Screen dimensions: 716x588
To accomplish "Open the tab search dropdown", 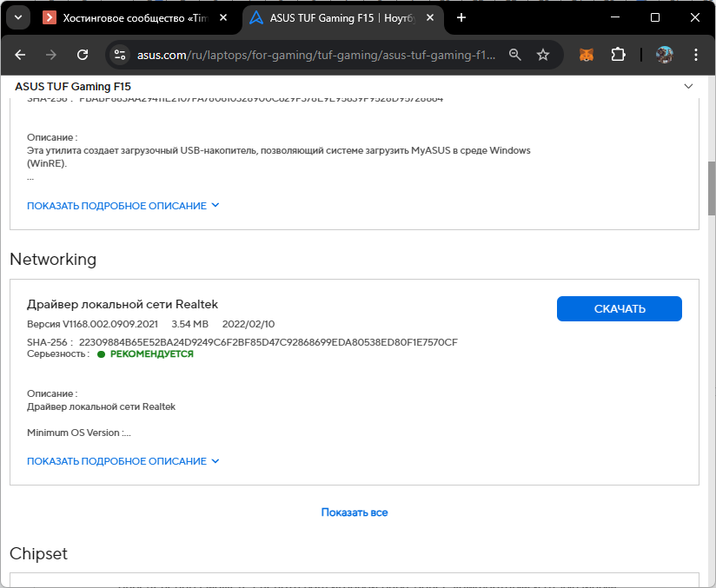I will click(x=18, y=17).
